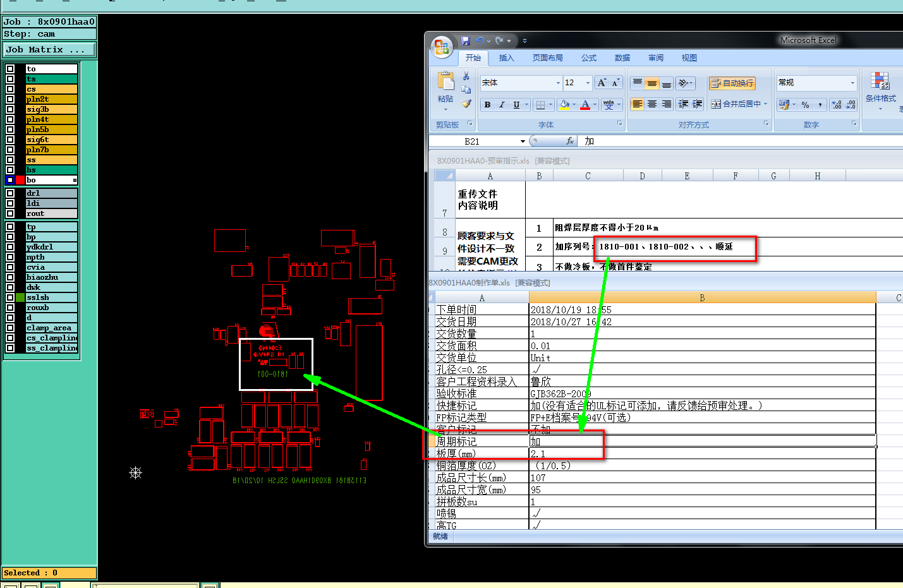The width and height of the screenshot is (903, 588).
Task: Click the Paste clipboard icon
Action: click(x=445, y=81)
